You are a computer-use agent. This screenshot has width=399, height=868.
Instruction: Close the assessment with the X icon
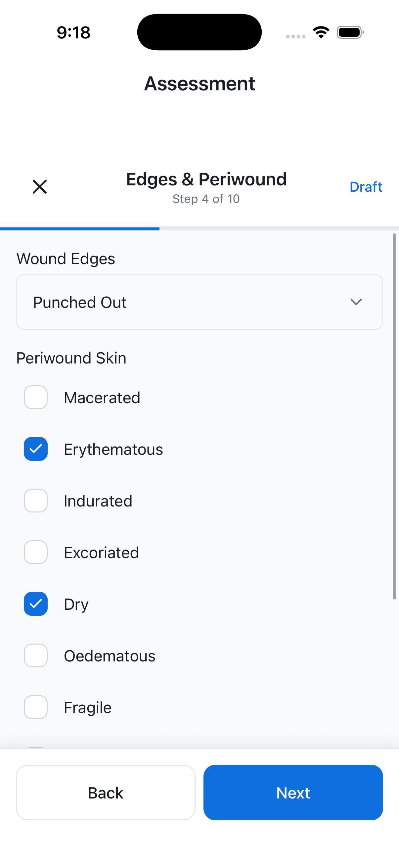click(40, 187)
